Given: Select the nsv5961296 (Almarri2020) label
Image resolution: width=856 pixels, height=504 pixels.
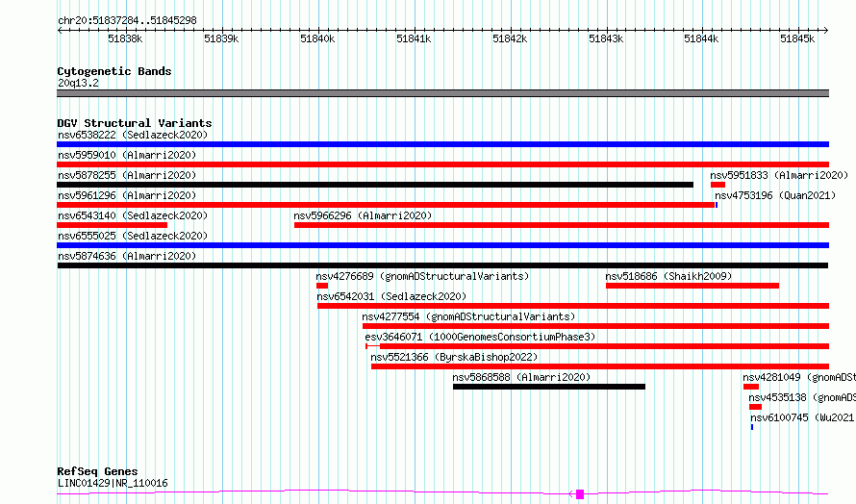Looking at the screenshot, I should point(127,195).
